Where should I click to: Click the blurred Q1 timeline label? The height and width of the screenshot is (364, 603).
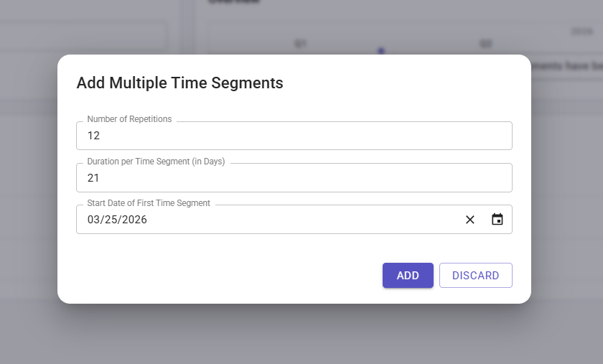click(300, 44)
